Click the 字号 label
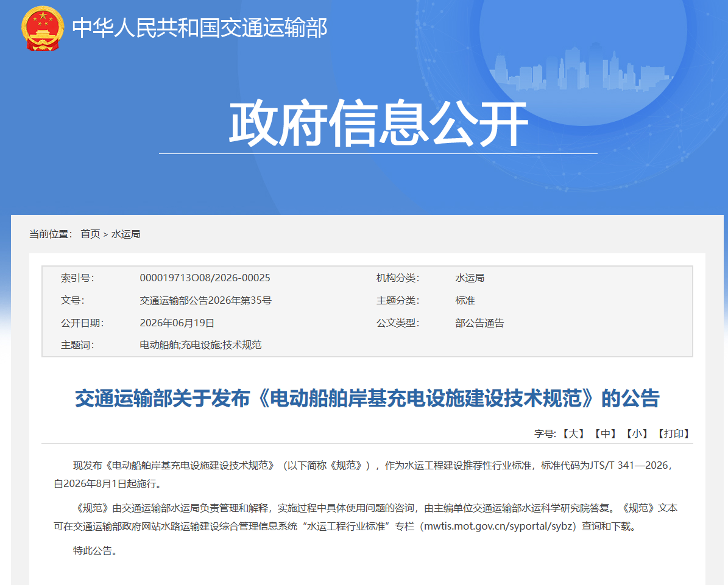Image resolution: width=728 pixels, height=585 pixels. click(x=545, y=434)
